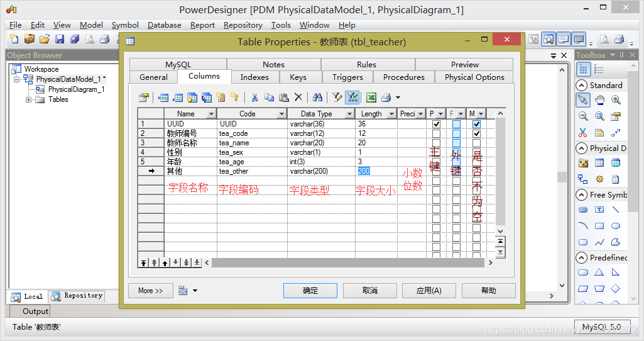The width and height of the screenshot is (644, 341).
Task: Toggle Mandatory checkbox for the 教师编号 row
Action: [476, 133]
